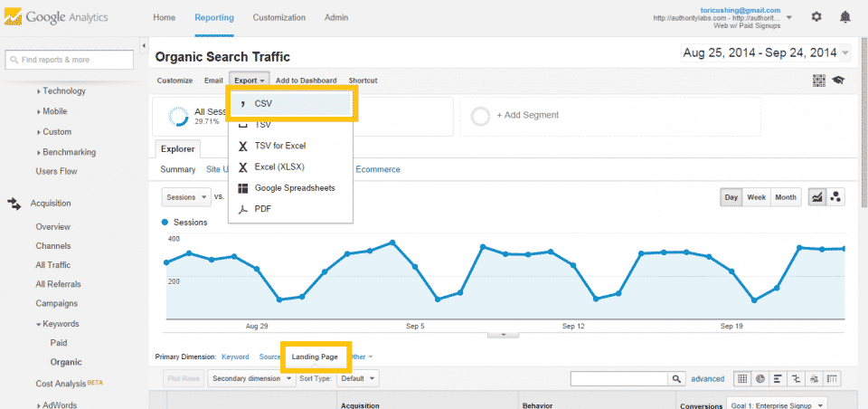This screenshot has height=409, width=868.
Task: Choose the Excel (XLSX) export option
Action: coord(279,166)
